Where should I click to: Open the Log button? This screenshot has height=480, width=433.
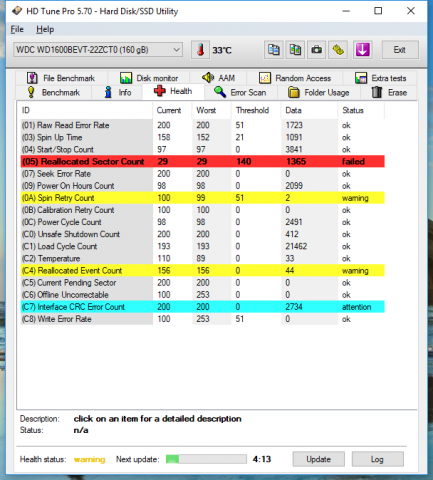click(378, 459)
